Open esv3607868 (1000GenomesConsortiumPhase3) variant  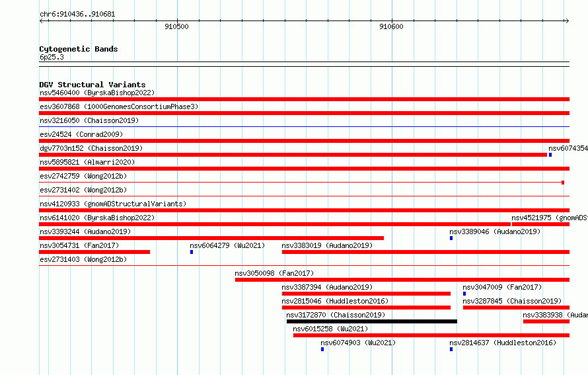119,106
